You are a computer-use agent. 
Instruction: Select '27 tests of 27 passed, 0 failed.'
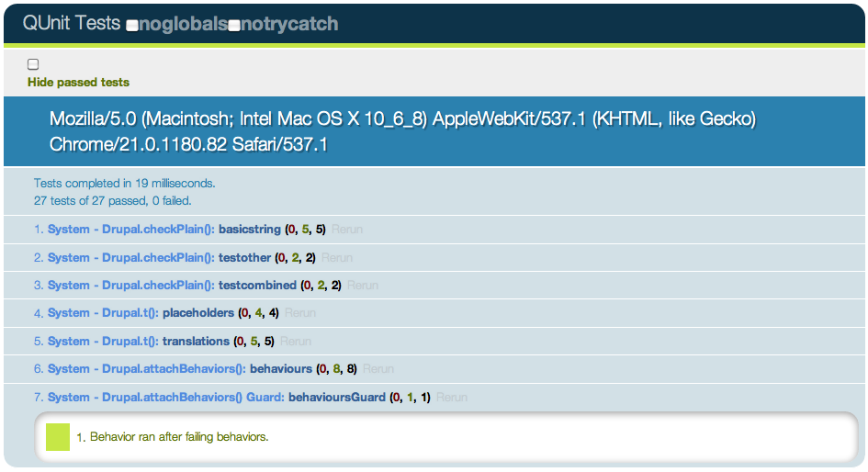click(x=112, y=200)
